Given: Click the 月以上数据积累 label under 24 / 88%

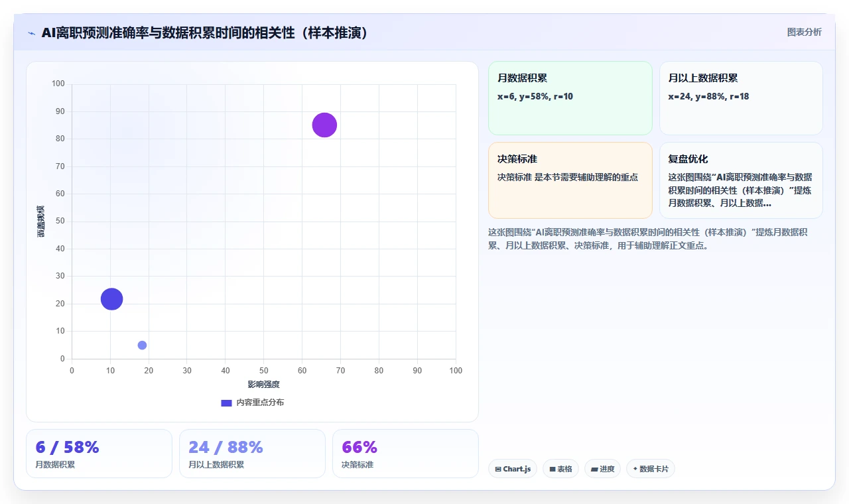Looking at the screenshot, I should (216, 465).
